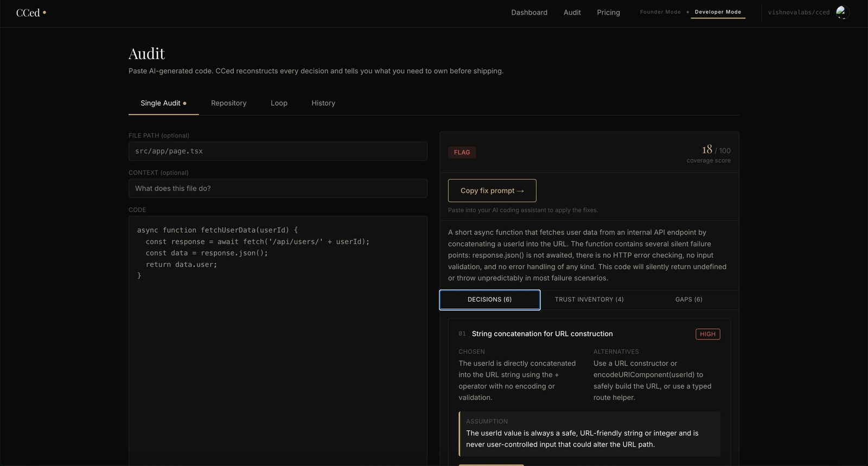Open the Loop tab

pyautogui.click(x=279, y=103)
